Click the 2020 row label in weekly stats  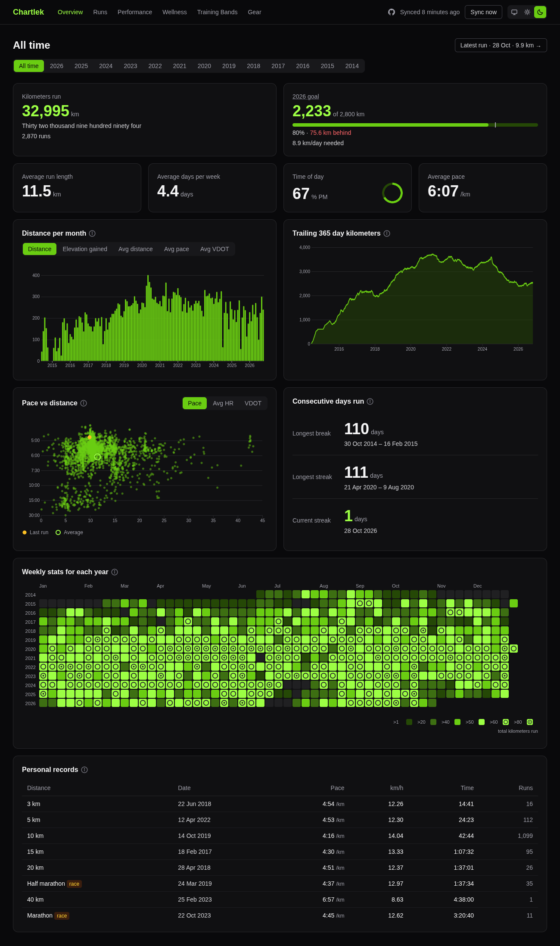click(x=30, y=649)
